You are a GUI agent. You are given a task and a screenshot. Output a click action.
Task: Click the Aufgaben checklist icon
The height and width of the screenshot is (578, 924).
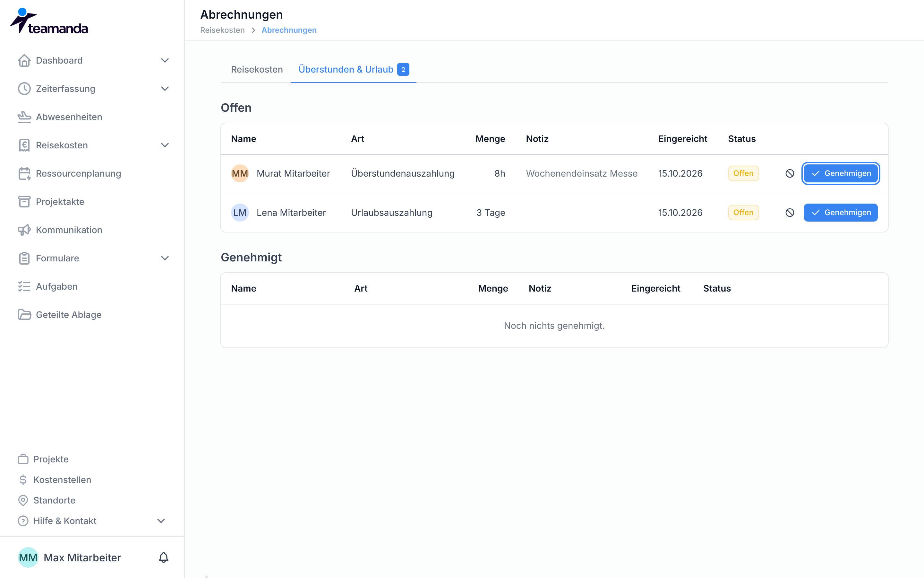click(x=24, y=287)
